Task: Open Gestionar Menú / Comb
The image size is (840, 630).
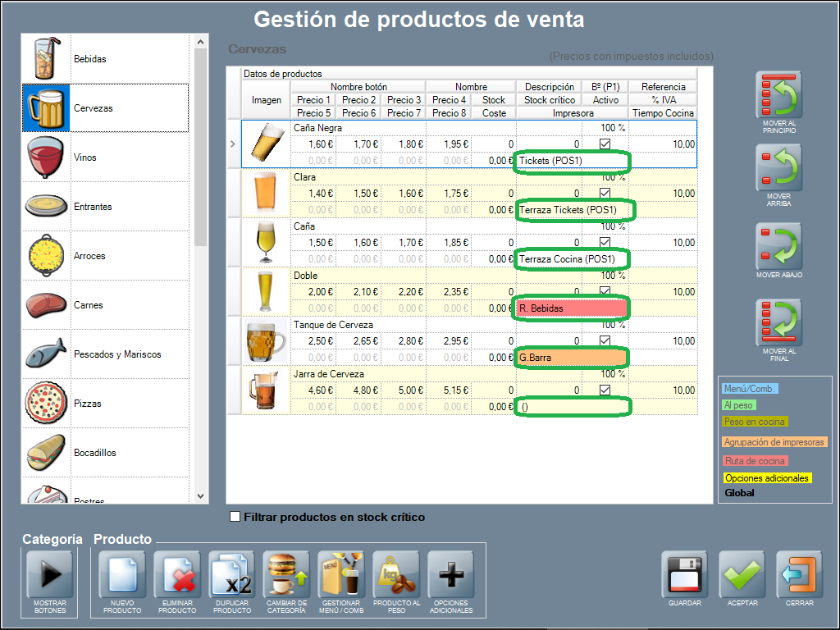Action: point(341,574)
